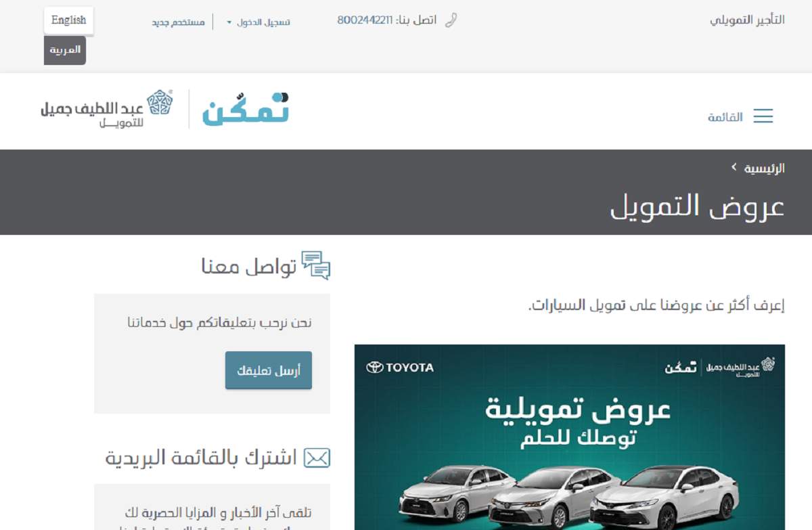Click the عروض تمويلية banner headline
Screen dimensions: 812x530
click(579, 411)
